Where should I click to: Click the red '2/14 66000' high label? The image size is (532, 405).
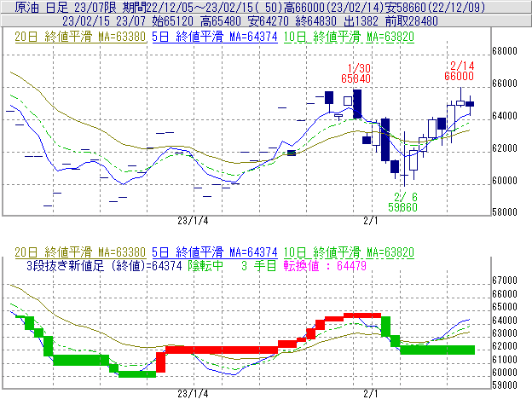(x=459, y=71)
